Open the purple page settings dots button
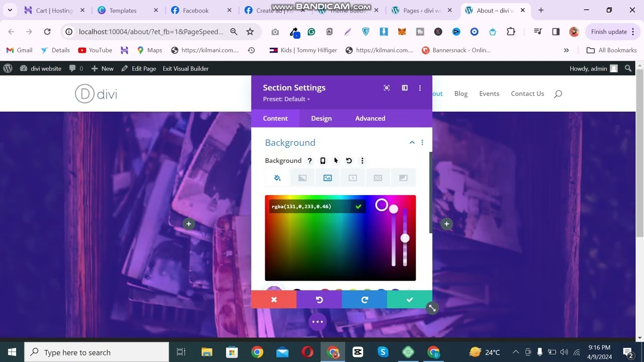 pos(317,322)
